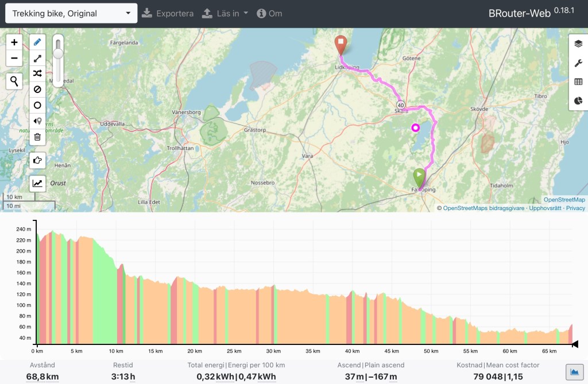
Task: Toggle the pointing hand map button
Action: point(37,161)
